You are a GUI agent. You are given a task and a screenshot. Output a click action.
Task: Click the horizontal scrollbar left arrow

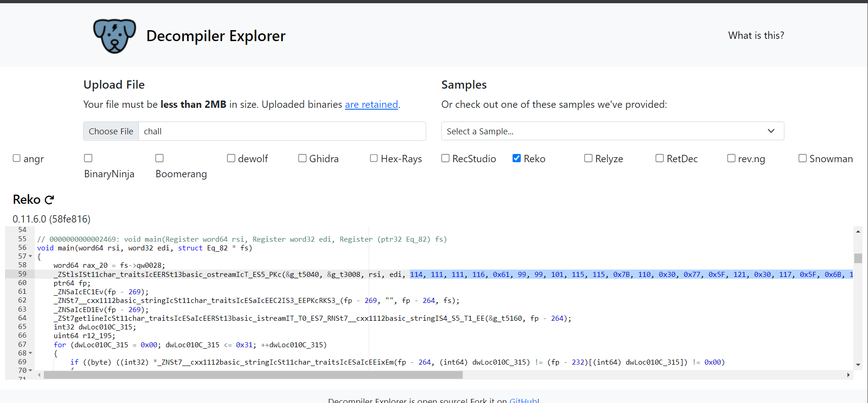point(39,375)
